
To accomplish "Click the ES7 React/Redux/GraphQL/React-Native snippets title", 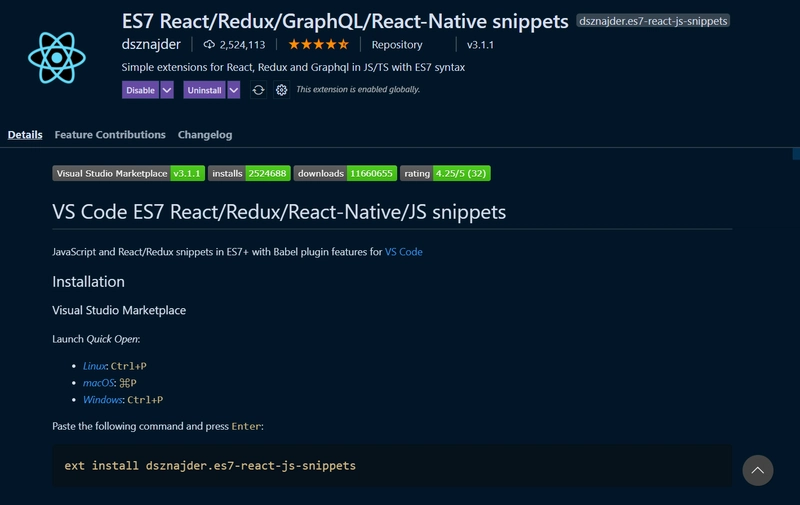I will pyautogui.click(x=345, y=21).
